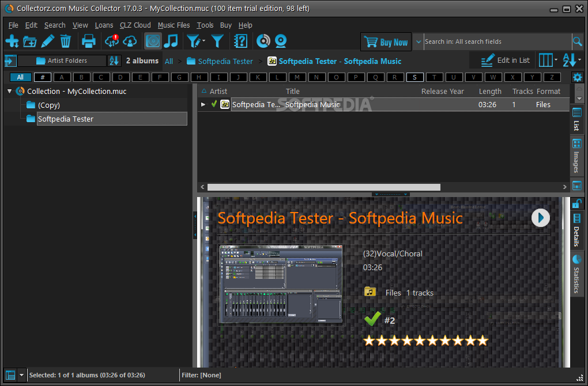Open the Loans menu
This screenshot has height=386, width=588.
[104, 25]
